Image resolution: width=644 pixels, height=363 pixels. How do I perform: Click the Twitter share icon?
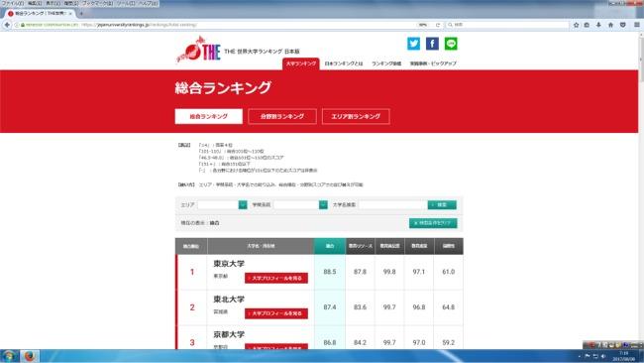coord(413,44)
